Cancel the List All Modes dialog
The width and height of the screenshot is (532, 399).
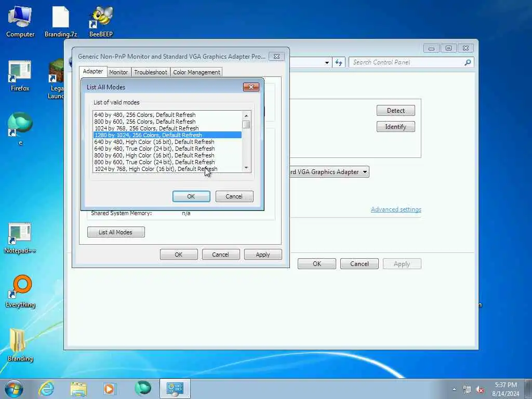pos(234,196)
